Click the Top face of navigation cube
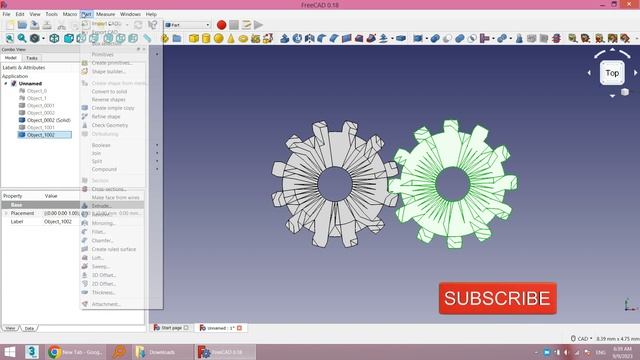640x360 pixels. click(x=612, y=73)
